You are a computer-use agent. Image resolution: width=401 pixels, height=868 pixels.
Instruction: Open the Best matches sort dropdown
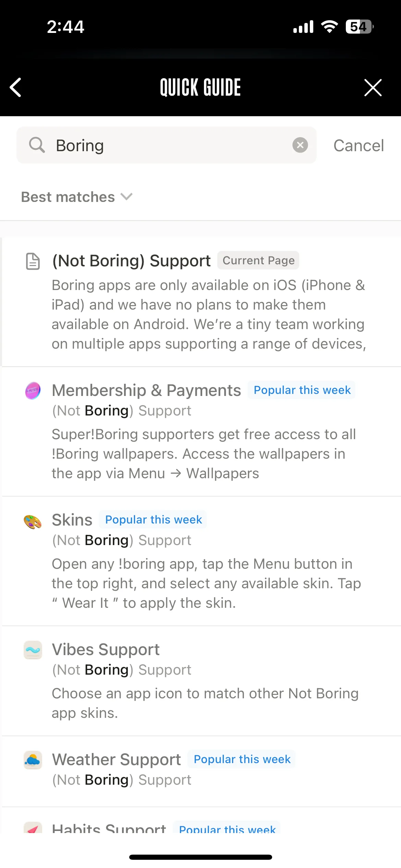click(77, 197)
